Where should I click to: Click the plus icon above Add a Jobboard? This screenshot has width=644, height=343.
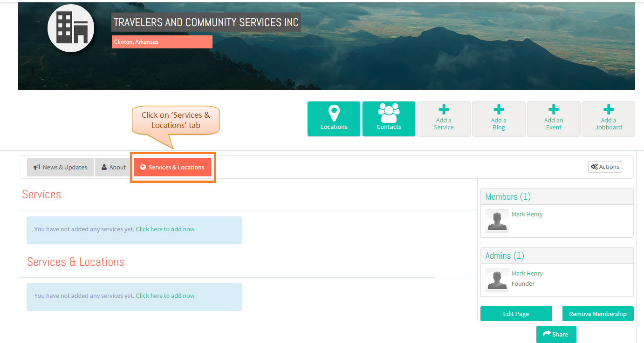[x=608, y=109]
